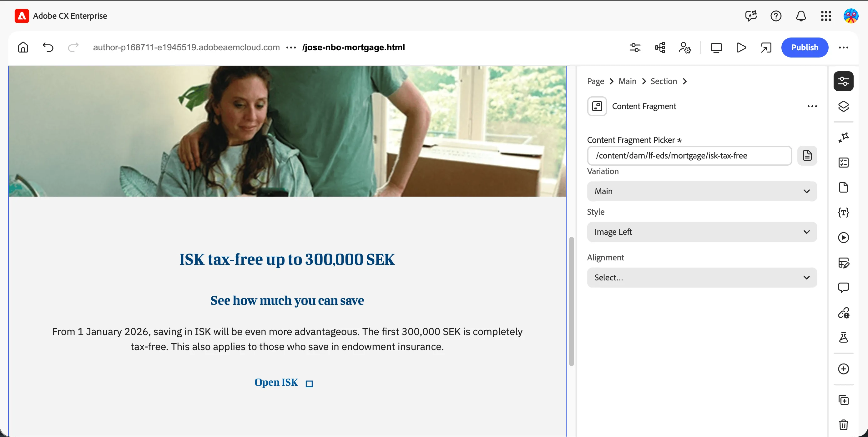Open the Variation dropdown showing Main
Screen dimensions: 868x437
click(702, 191)
